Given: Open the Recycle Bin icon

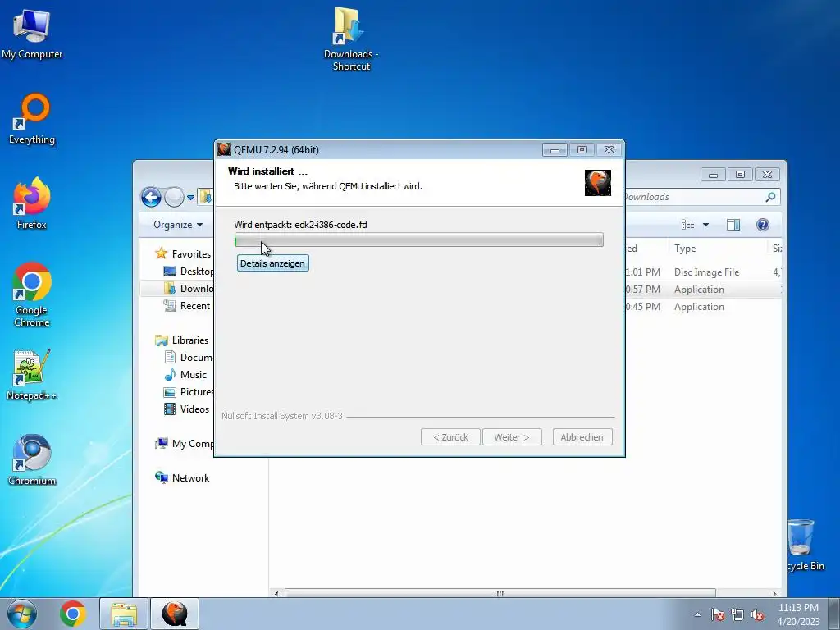Looking at the screenshot, I should pos(806,546).
